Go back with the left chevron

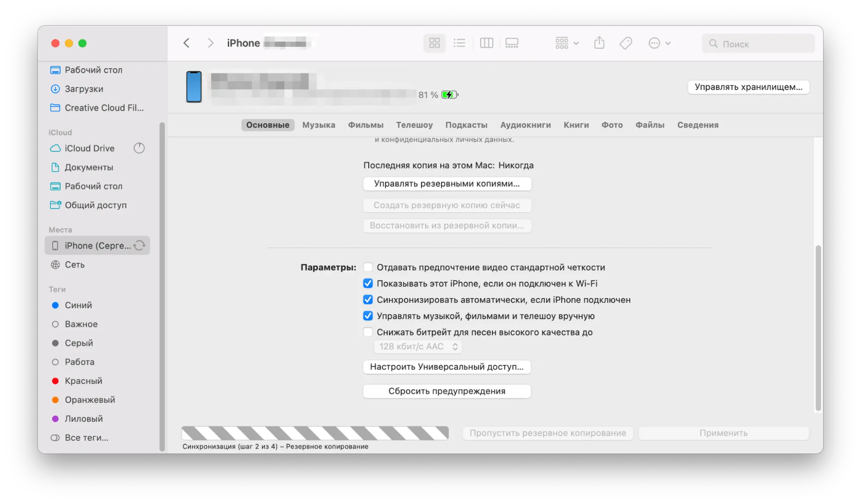point(186,43)
